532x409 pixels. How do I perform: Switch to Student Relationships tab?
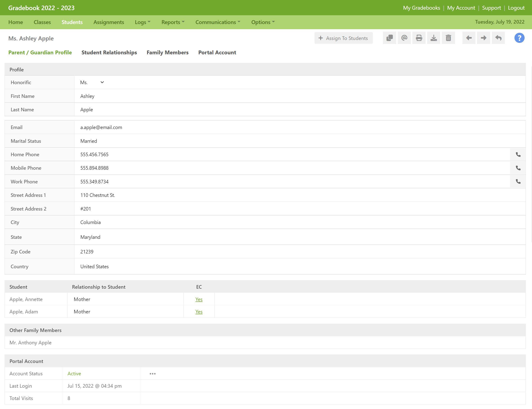(109, 53)
